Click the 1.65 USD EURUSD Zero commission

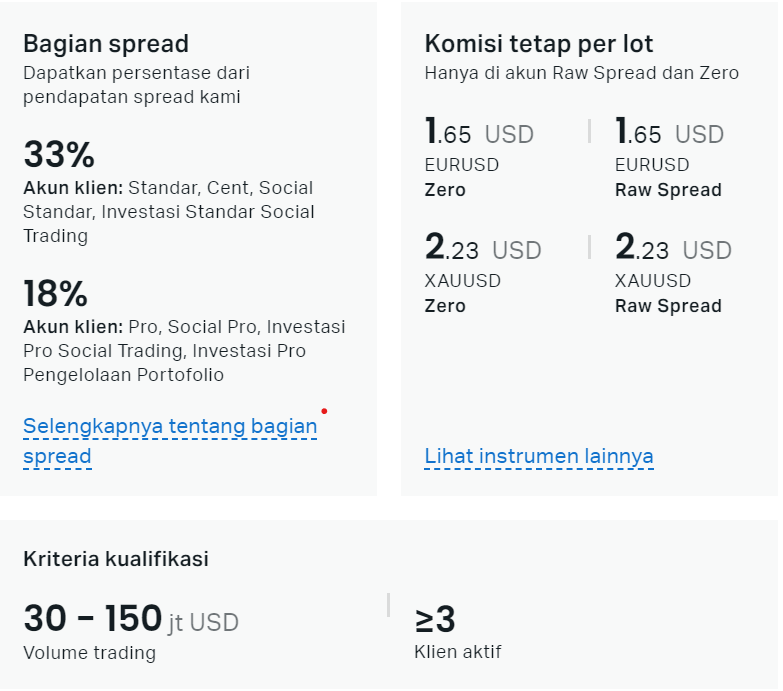point(479,132)
